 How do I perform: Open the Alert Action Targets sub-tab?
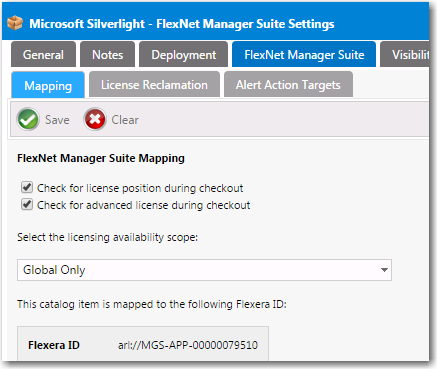(288, 84)
